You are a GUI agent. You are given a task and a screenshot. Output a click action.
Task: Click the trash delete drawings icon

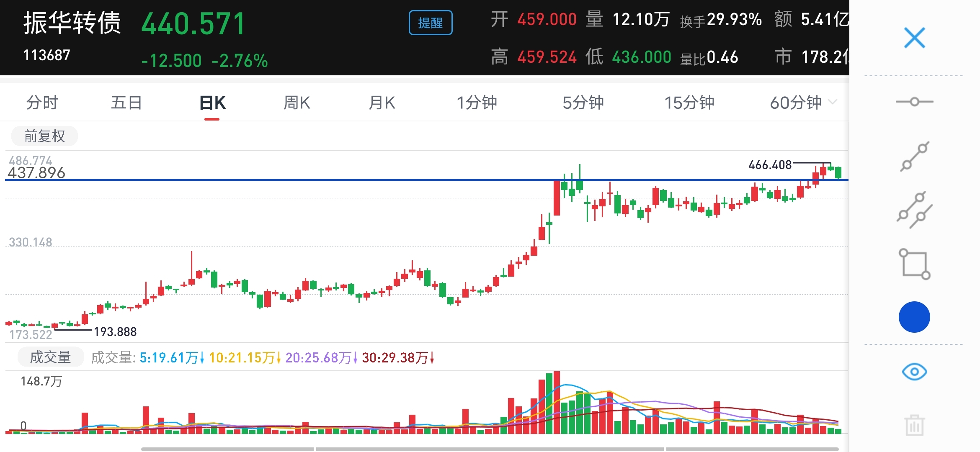914,425
